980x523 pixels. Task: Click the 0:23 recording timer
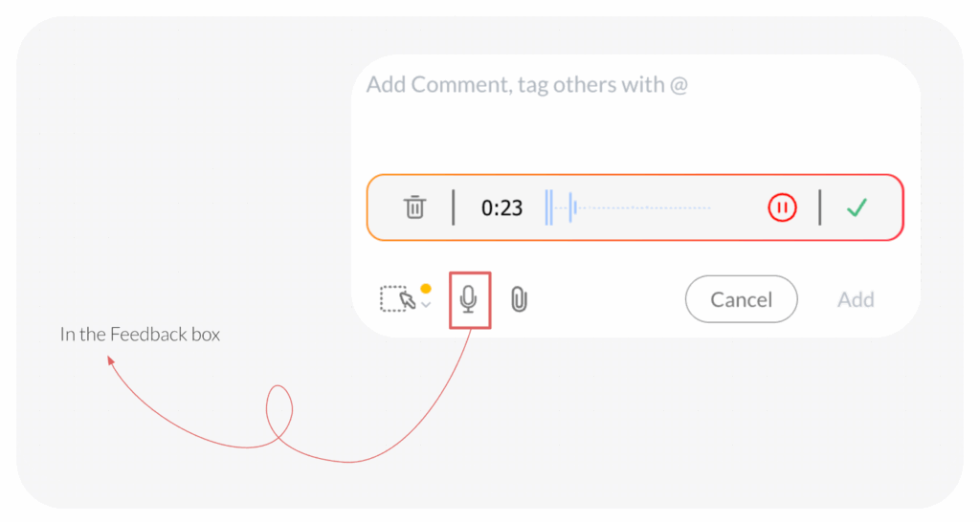point(501,207)
